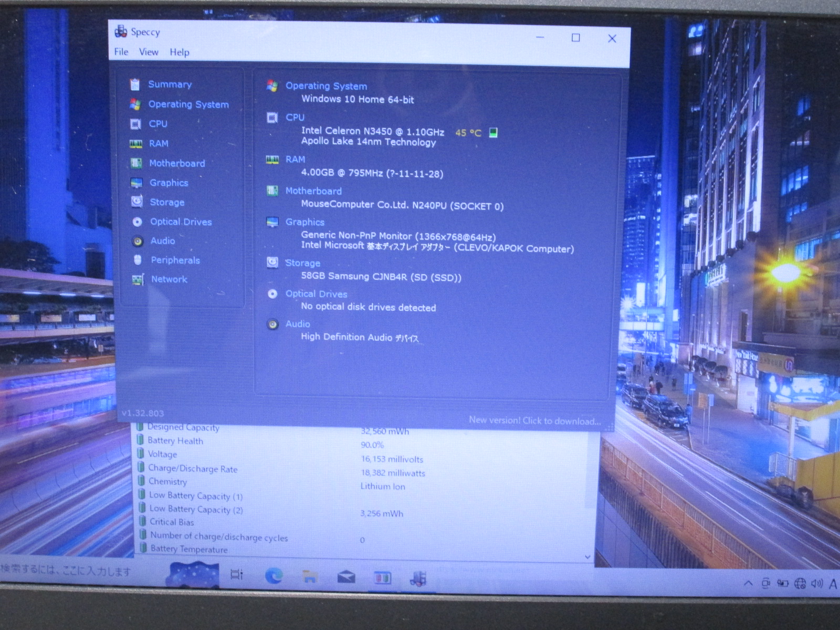Viewport: 840px width, 630px height.
Task: Open the CPU section in sidebar
Action: coord(157,124)
